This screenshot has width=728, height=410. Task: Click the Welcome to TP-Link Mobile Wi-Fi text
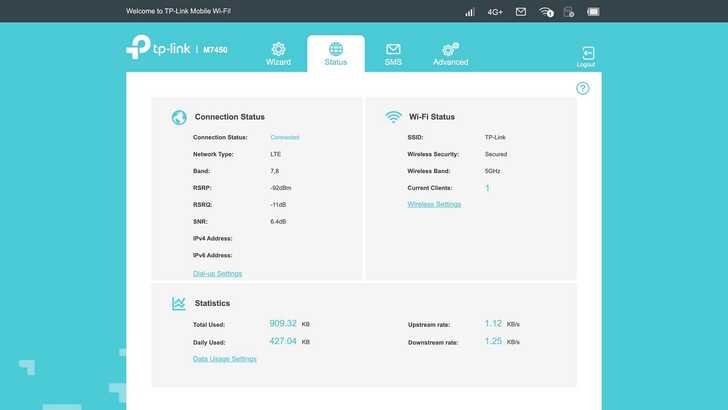point(178,11)
